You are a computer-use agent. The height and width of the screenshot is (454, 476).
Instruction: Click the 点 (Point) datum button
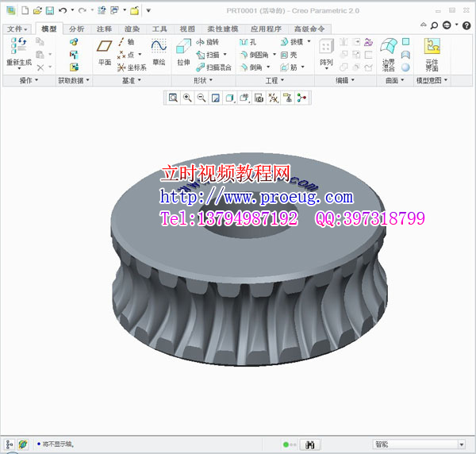[x=126, y=55]
